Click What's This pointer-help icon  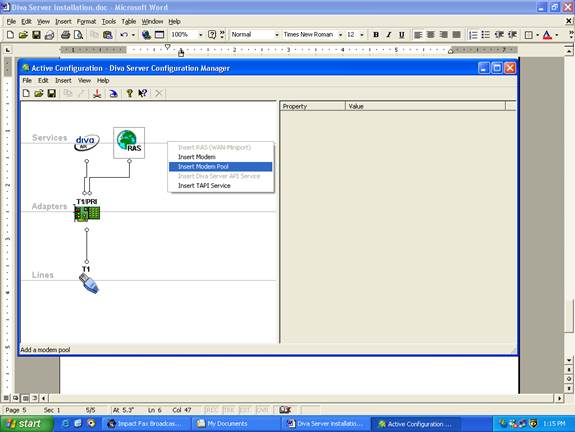(143, 93)
